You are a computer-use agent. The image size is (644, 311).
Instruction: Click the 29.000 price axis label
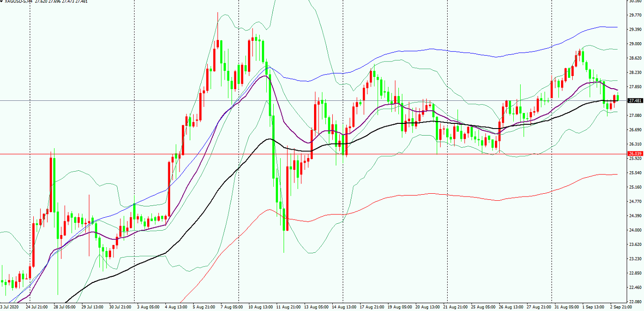point(635,44)
